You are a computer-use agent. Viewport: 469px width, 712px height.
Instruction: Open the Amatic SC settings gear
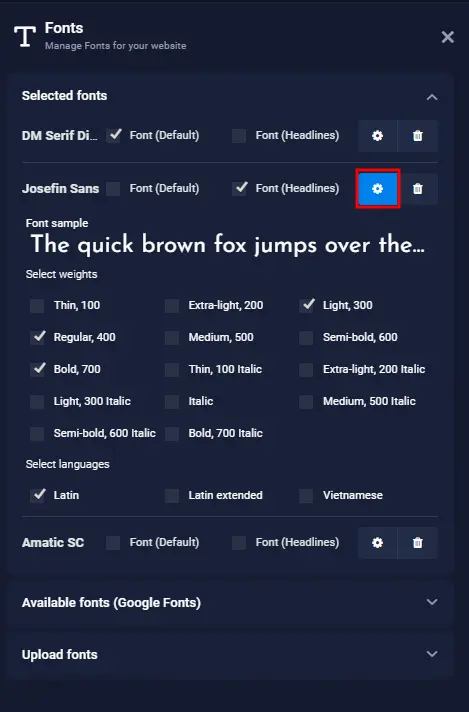[377, 543]
